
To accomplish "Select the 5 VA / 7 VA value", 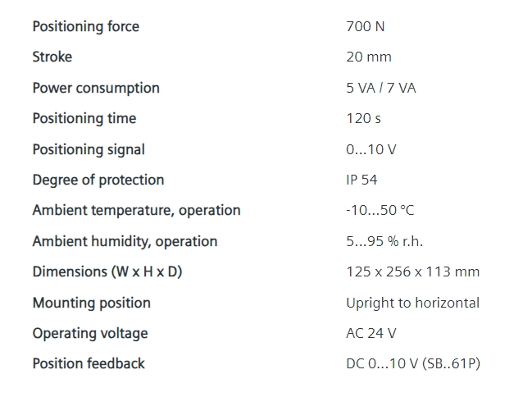I will click(x=381, y=88).
